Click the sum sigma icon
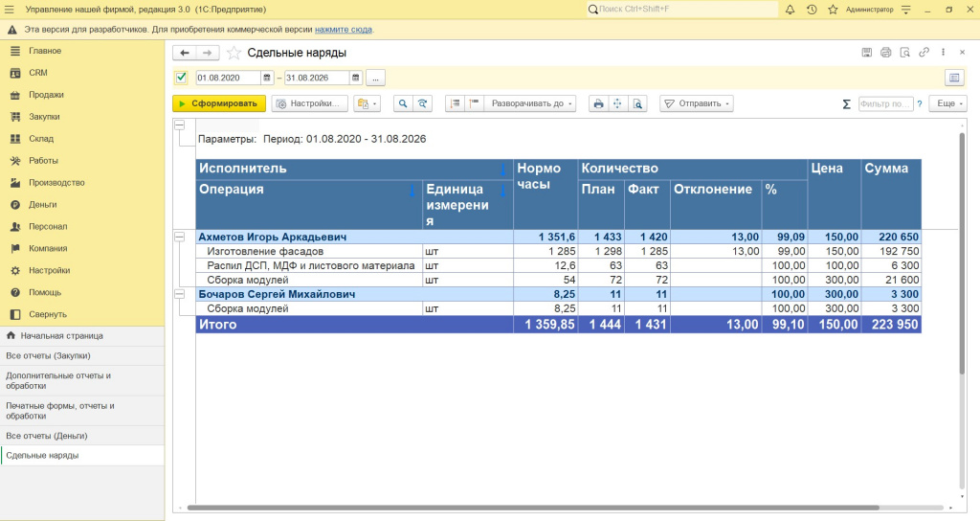 pos(846,103)
